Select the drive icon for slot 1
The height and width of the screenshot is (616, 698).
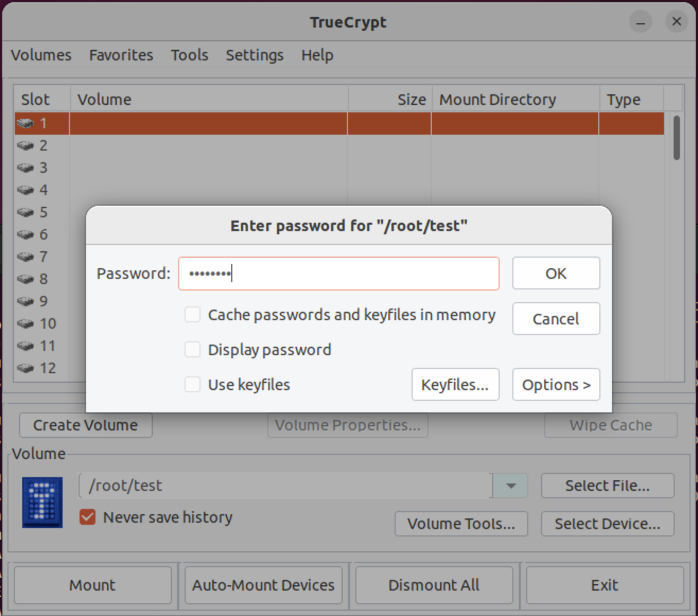point(25,124)
